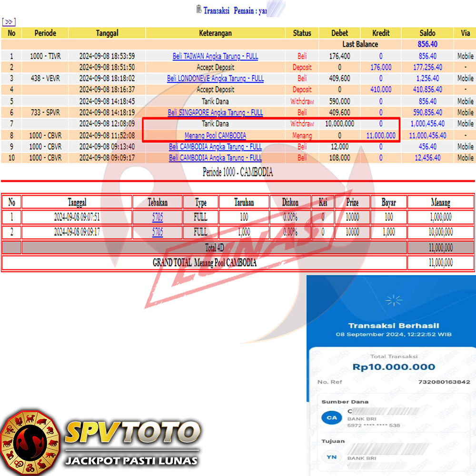
Task: Click the Last Balance value 856.40
Action: coord(427,44)
